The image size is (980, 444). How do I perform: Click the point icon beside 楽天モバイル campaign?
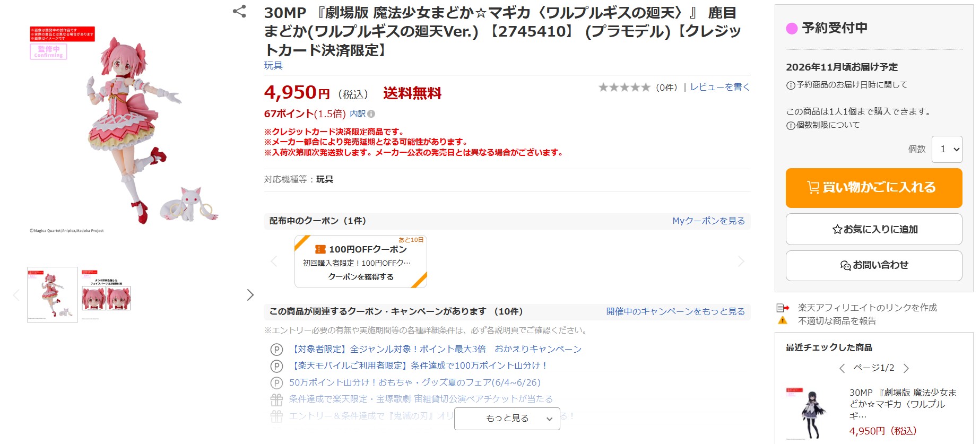[x=276, y=366]
